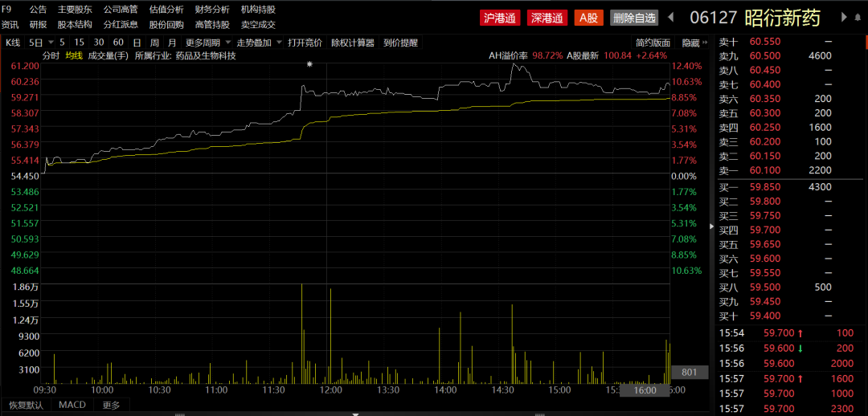Click the industry text 药品及生物科技
The width and height of the screenshot is (868, 416).
point(206,56)
